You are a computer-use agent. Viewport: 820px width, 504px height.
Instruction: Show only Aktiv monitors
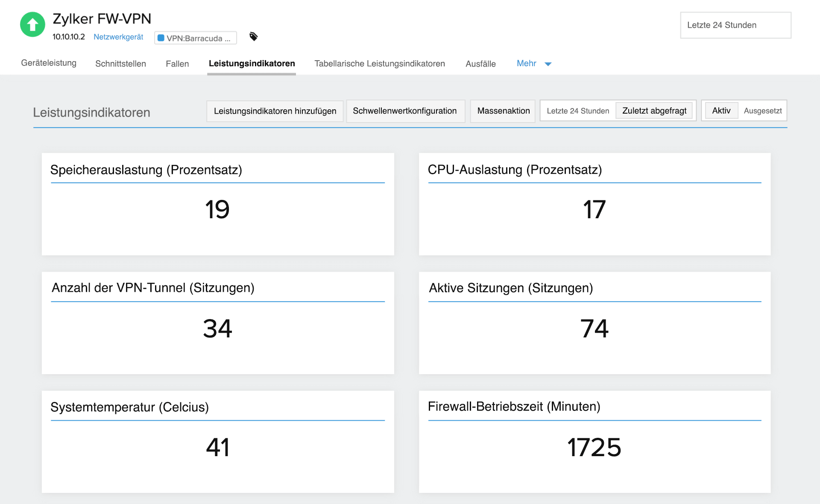coord(721,110)
